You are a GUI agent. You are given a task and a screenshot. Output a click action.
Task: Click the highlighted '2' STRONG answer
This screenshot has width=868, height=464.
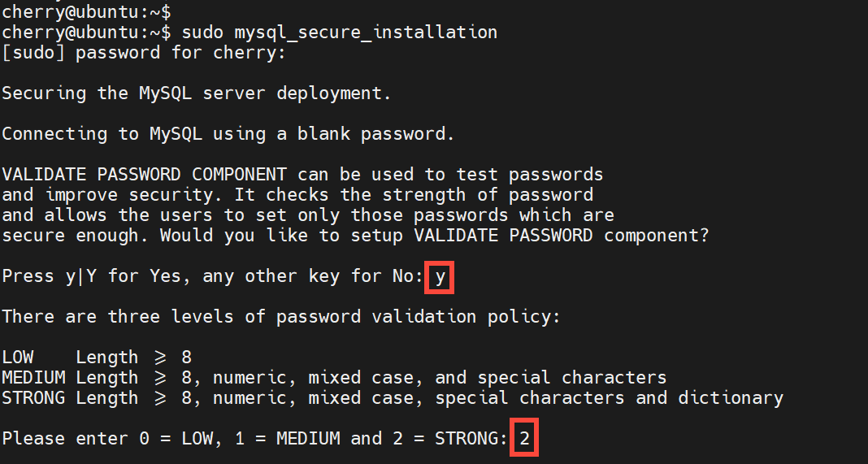click(x=524, y=439)
